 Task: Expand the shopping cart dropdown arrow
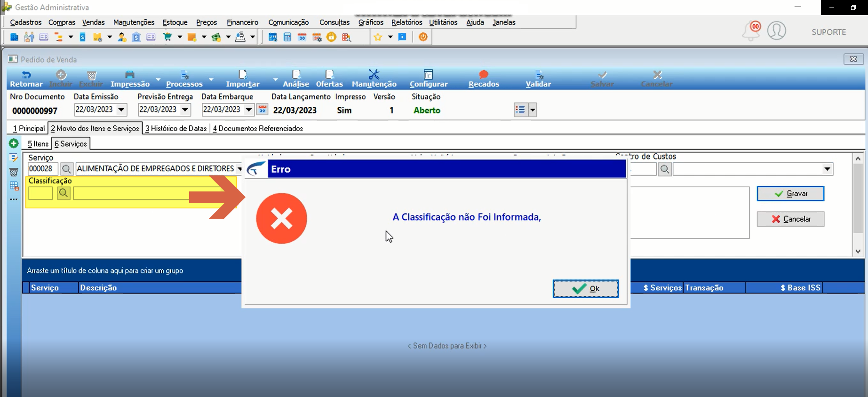180,37
